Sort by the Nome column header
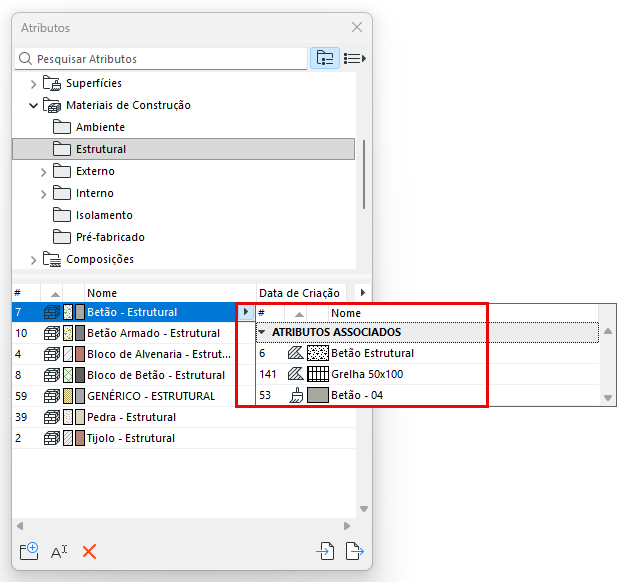The image size is (626, 582). pyautogui.click(x=170, y=293)
